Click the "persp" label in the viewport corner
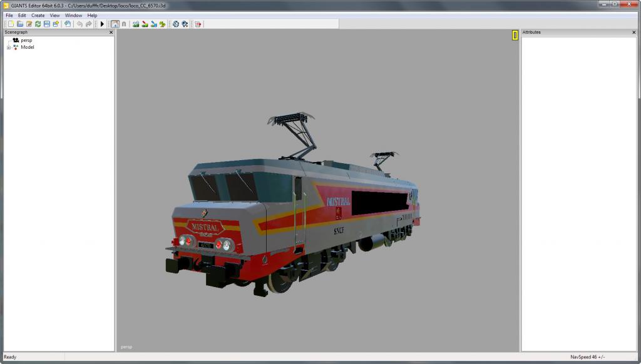This screenshot has height=364, width=641. pos(126,347)
